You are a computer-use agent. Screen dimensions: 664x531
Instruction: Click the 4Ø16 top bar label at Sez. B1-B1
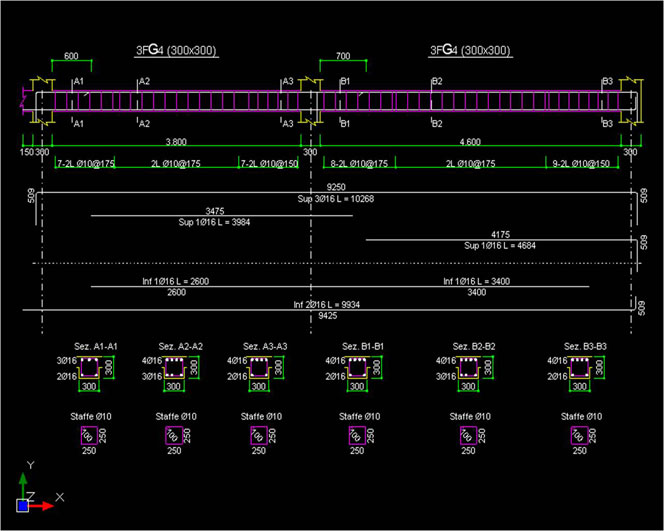(335, 361)
